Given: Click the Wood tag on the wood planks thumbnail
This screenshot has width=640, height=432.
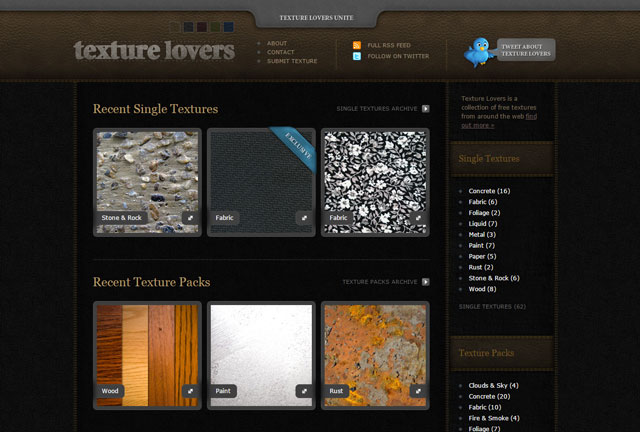Looking at the screenshot, I should [110, 391].
